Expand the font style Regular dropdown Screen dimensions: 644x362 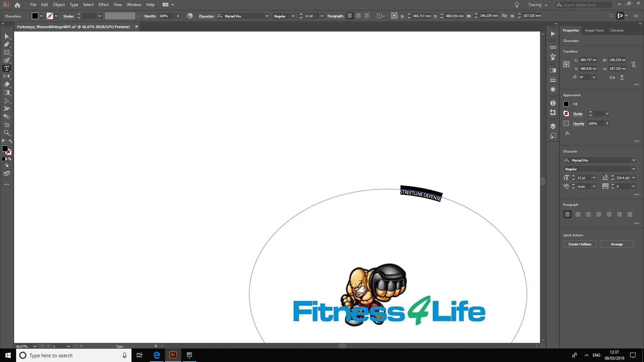click(x=634, y=169)
